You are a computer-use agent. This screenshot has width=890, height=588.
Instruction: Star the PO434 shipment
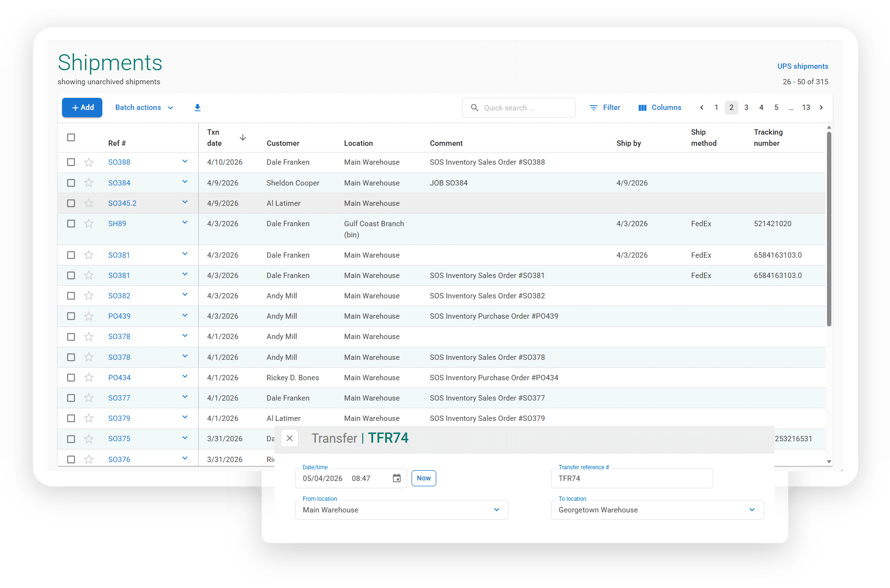point(89,378)
